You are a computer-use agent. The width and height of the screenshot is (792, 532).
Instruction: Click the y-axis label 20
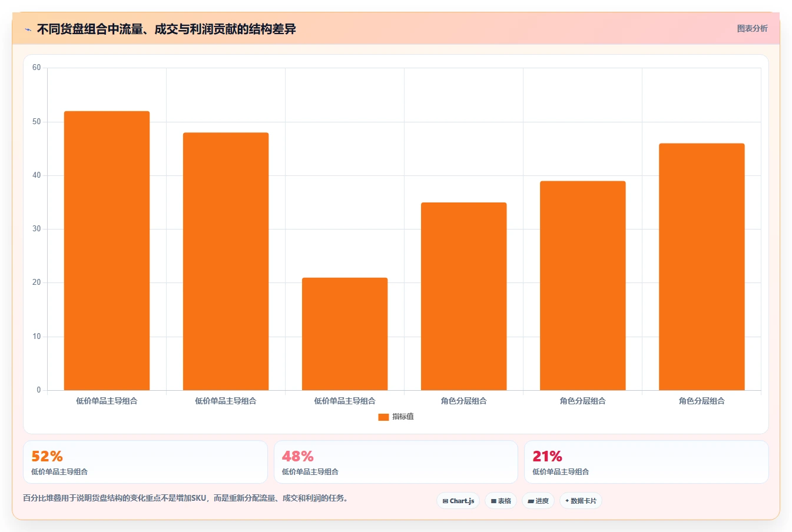tap(37, 282)
